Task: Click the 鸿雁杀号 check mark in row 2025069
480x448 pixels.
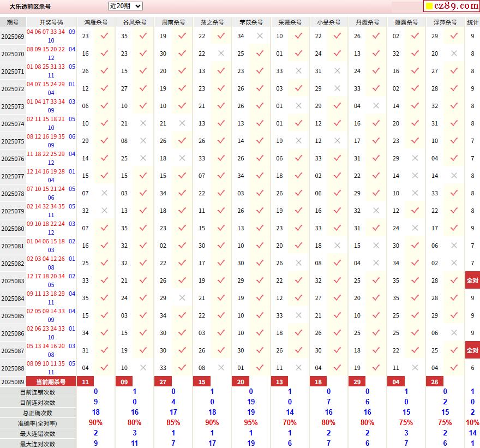Action: point(104,36)
